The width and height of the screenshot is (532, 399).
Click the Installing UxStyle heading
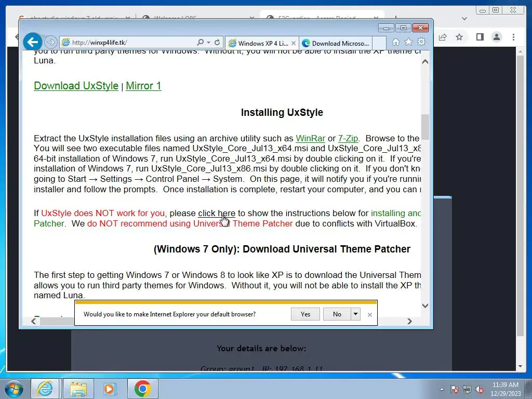pyautogui.click(x=282, y=113)
